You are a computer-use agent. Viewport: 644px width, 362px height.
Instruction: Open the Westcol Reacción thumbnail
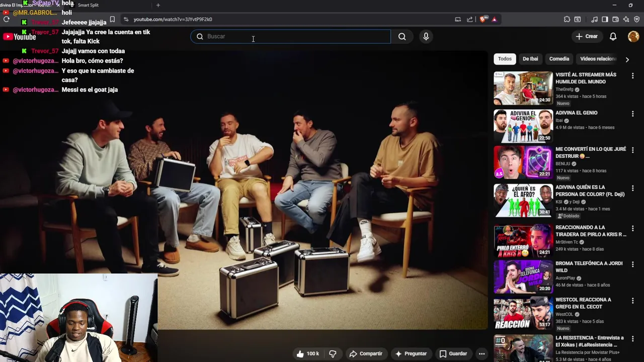[x=523, y=313]
